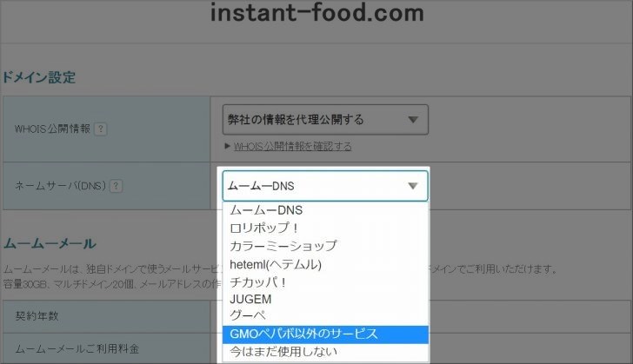Click the ドメイン設定 section heading
Viewport: 633px width, 364px height.
pyautogui.click(x=39, y=78)
